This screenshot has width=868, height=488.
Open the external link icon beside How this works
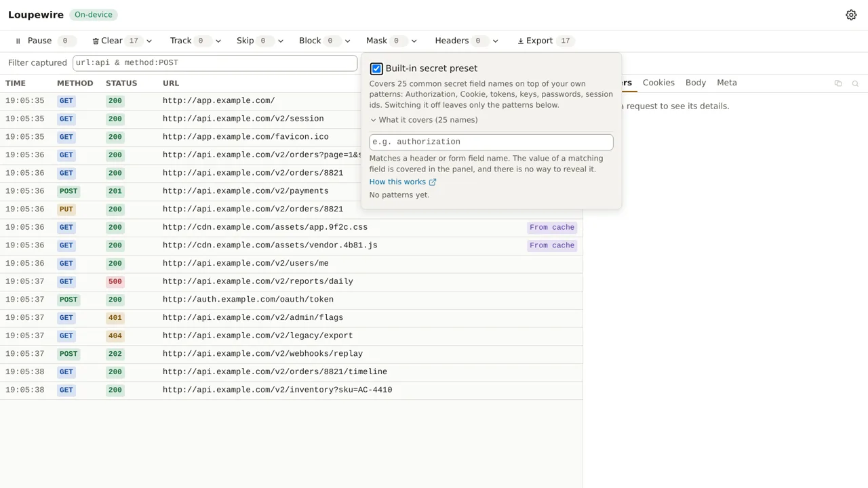[433, 182]
